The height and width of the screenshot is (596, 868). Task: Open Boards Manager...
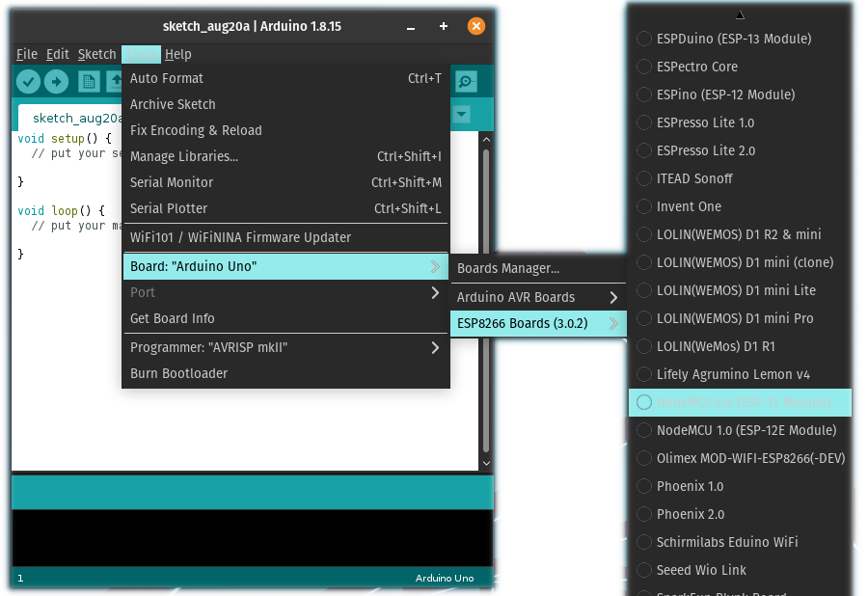point(538,268)
